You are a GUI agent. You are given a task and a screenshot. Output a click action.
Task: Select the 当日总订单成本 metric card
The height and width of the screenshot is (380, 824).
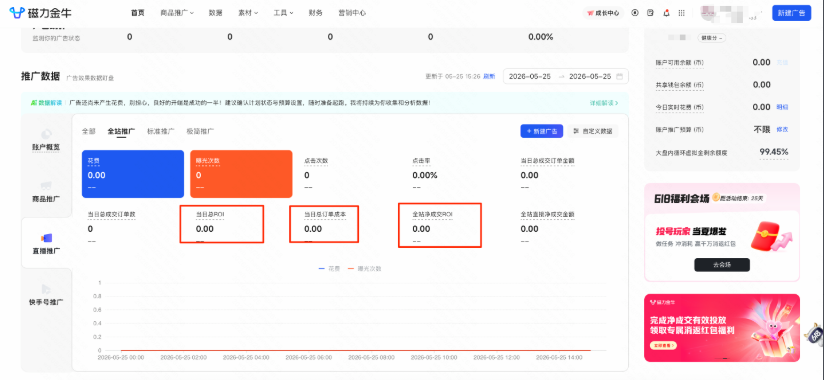point(349,228)
